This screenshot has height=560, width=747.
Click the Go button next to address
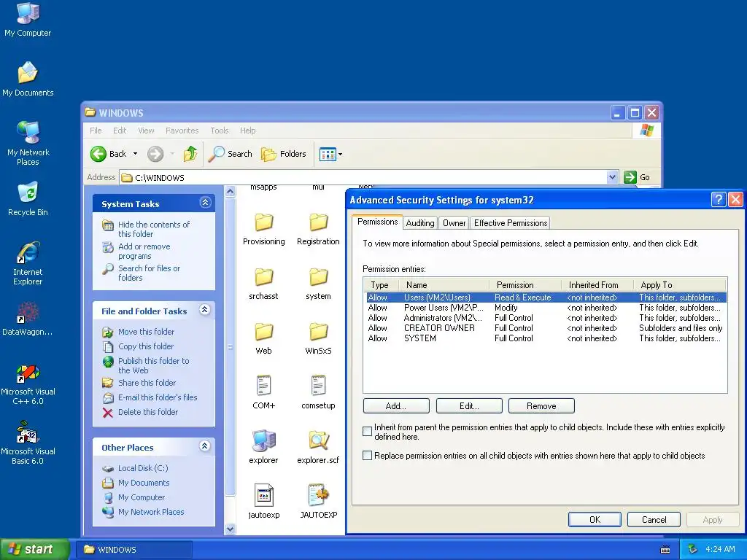(x=636, y=177)
